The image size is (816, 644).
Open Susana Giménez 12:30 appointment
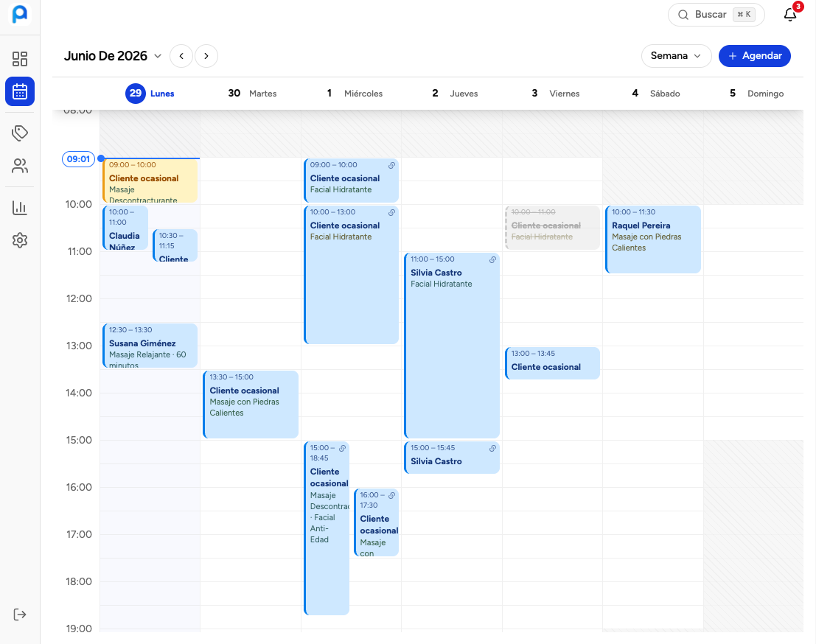[150, 346]
